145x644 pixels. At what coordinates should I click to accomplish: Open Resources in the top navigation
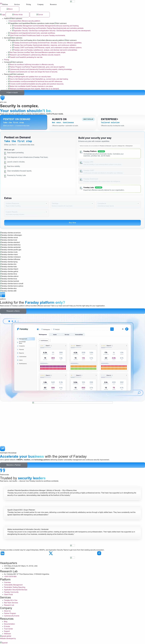tap(53, 5)
